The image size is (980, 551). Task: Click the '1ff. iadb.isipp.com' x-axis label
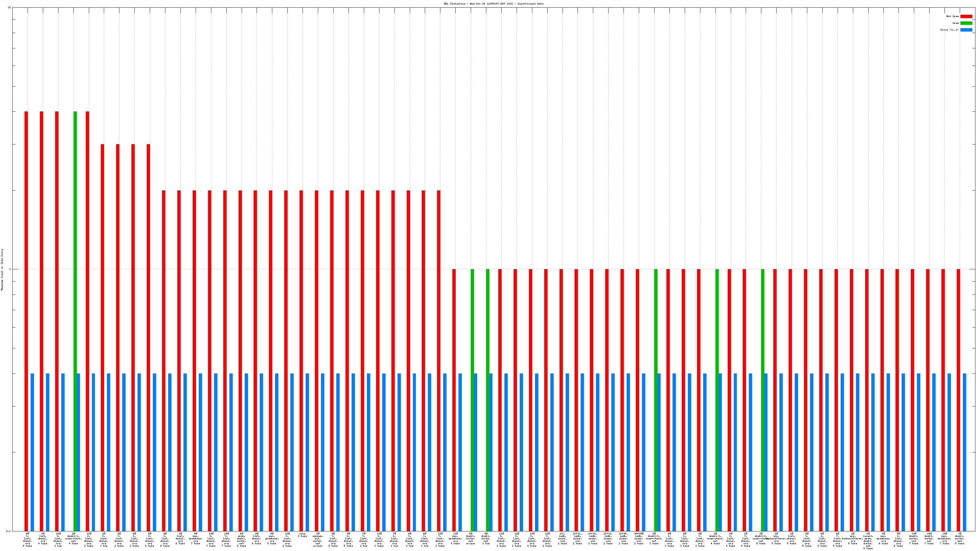tap(562, 538)
